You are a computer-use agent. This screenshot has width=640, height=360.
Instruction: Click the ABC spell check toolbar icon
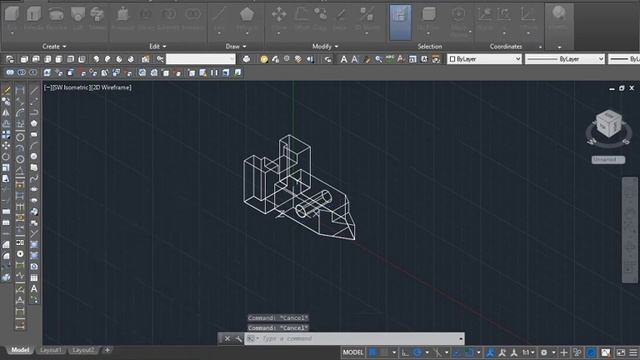(x=390, y=59)
